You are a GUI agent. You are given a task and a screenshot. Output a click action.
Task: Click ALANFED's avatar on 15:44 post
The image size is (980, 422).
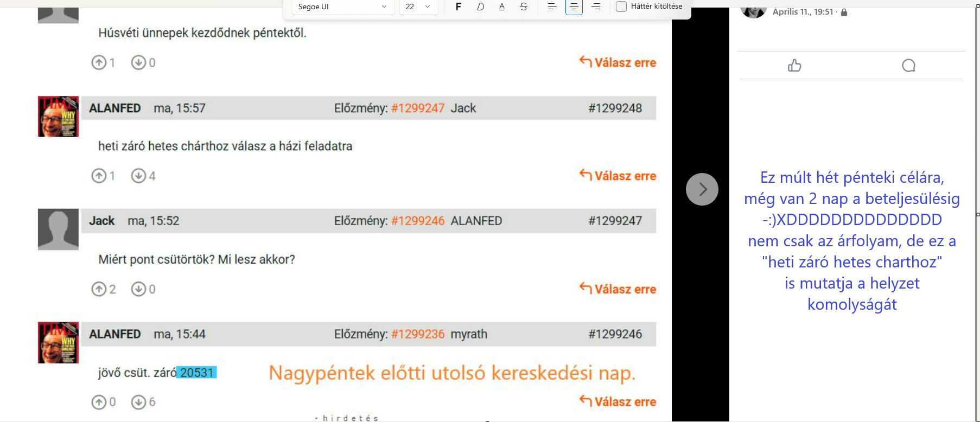point(58,343)
